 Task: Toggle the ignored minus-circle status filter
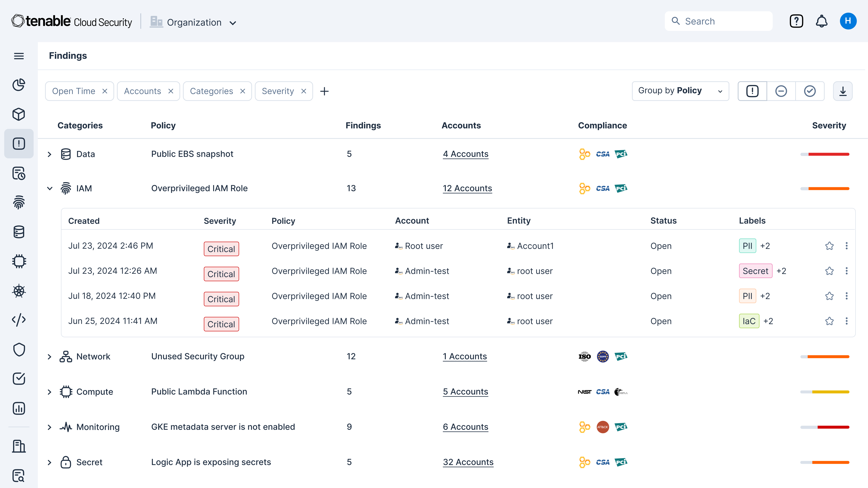click(x=781, y=91)
